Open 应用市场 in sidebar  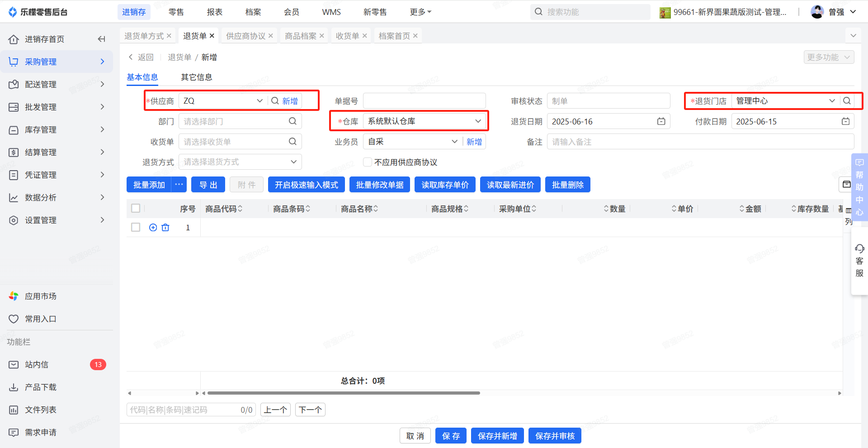pyautogui.click(x=41, y=296)
